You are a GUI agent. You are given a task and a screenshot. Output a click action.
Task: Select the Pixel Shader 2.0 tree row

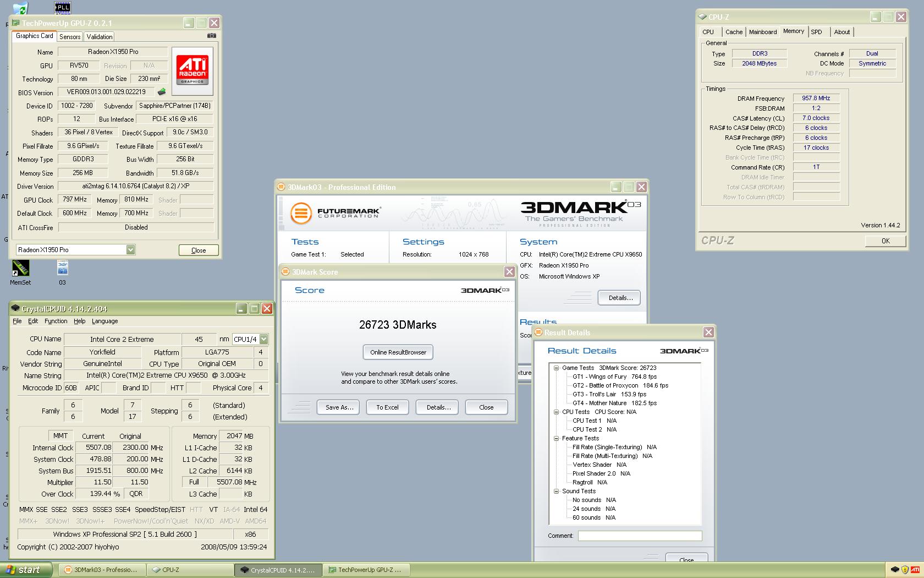tap(601, 473)
